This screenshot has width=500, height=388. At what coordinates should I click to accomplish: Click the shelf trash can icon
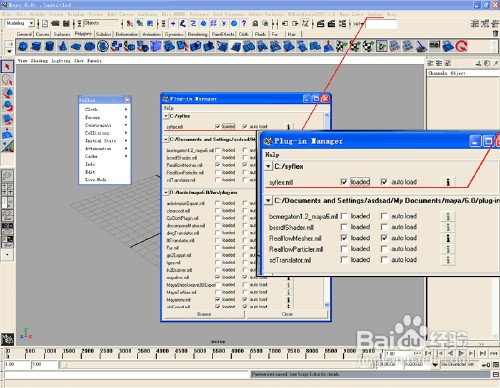pyautogui.click(x=495, y=34)
